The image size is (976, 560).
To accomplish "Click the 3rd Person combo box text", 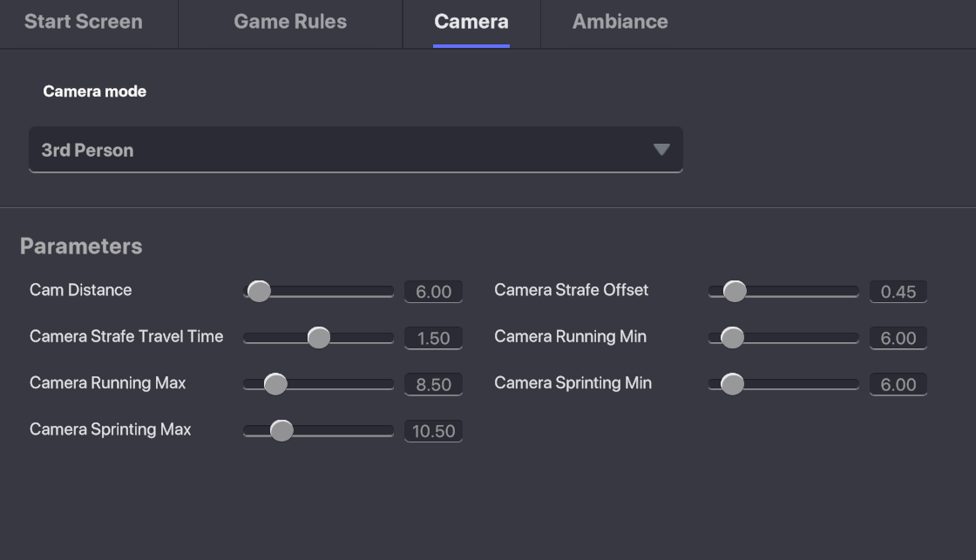I will (x=87, y=150).
